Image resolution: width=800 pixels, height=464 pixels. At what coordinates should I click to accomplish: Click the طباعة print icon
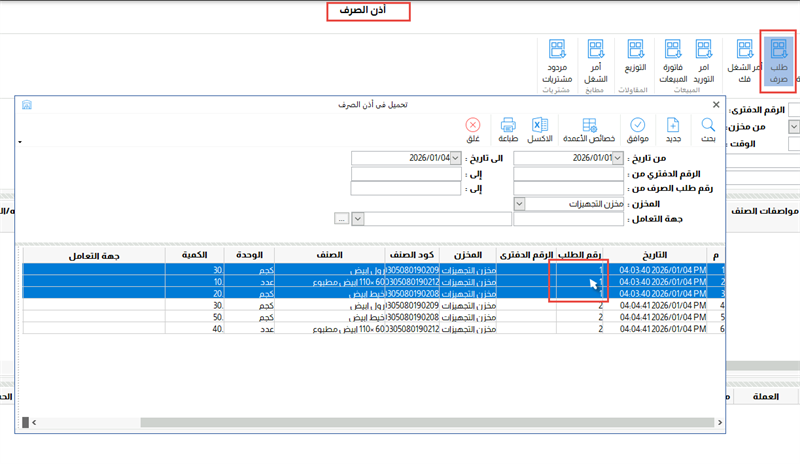pyautogui.click(x=507, y=125)
